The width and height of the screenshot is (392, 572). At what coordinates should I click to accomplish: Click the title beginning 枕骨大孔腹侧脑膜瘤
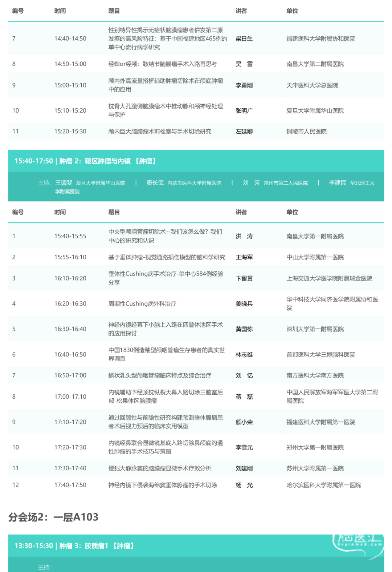[x=166, y=110]
